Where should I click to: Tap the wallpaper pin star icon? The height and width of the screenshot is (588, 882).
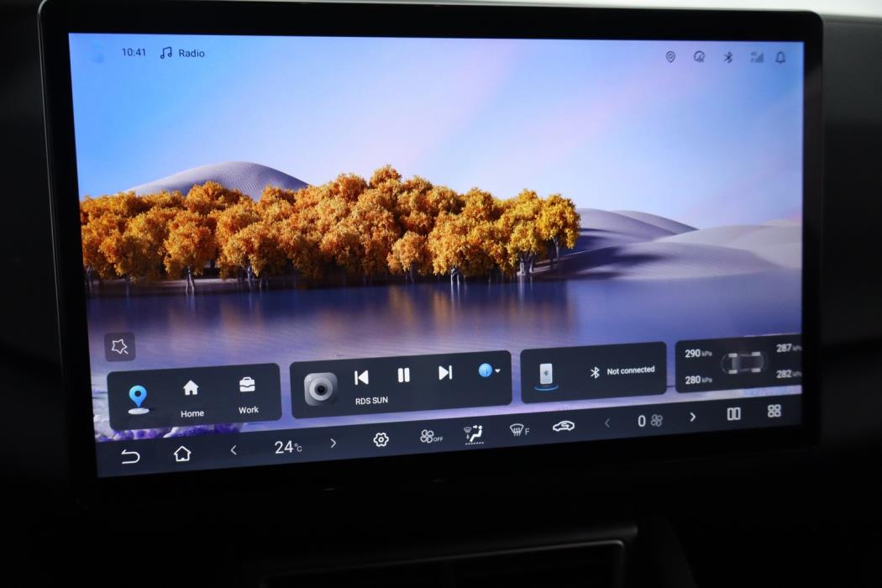[x=119, y=346]
